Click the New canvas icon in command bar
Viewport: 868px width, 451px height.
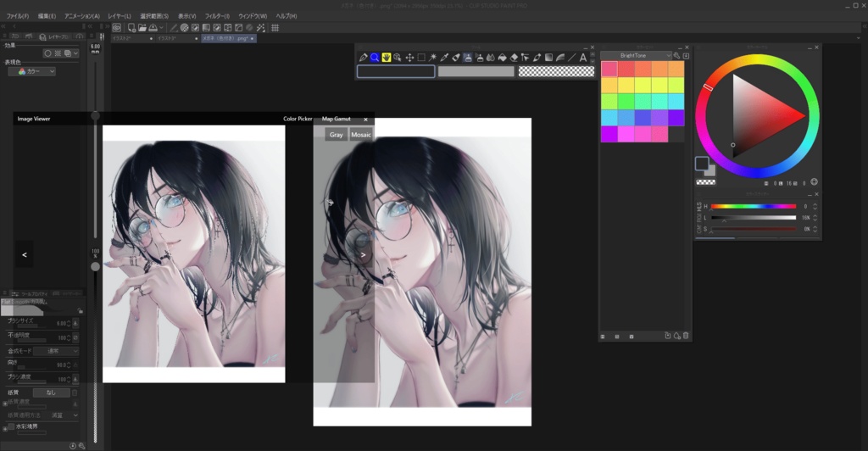[x=131, y=28]
